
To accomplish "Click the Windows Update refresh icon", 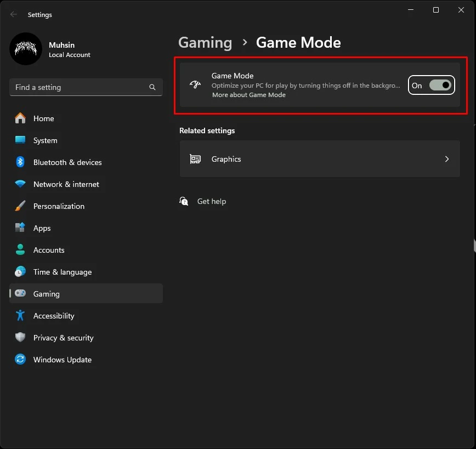I will point(20,360).
